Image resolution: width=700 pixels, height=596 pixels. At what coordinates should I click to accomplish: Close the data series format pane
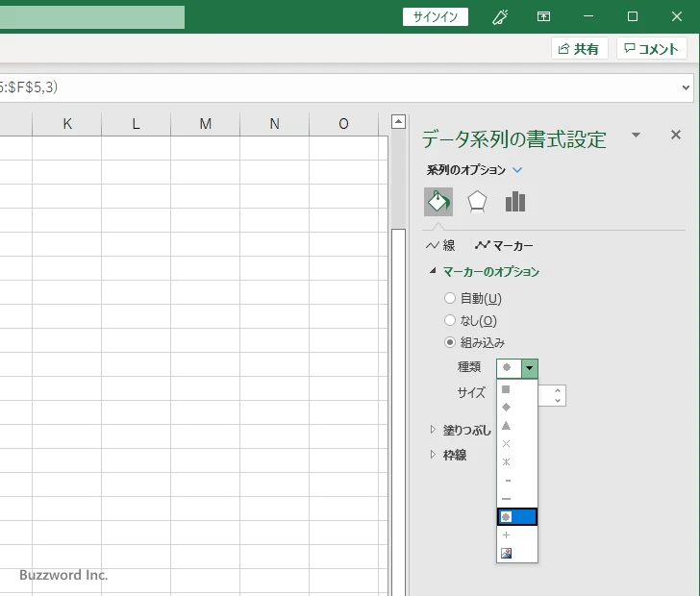(675, 135)
